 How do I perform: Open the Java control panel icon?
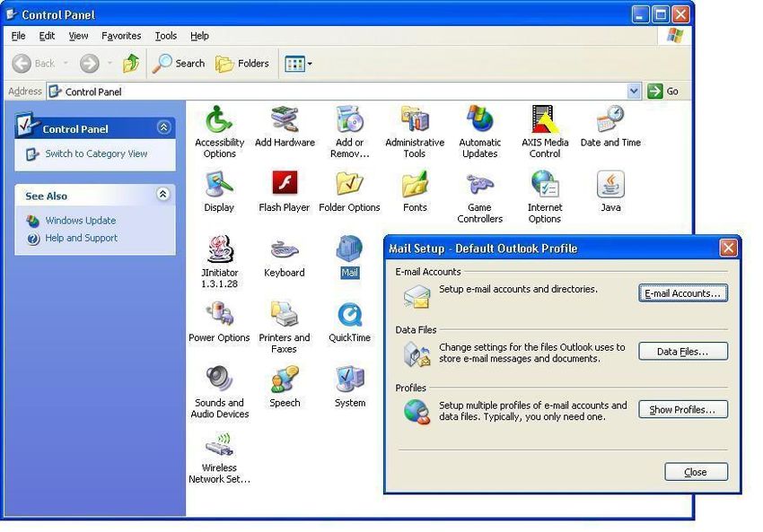[x=610, y=191]
